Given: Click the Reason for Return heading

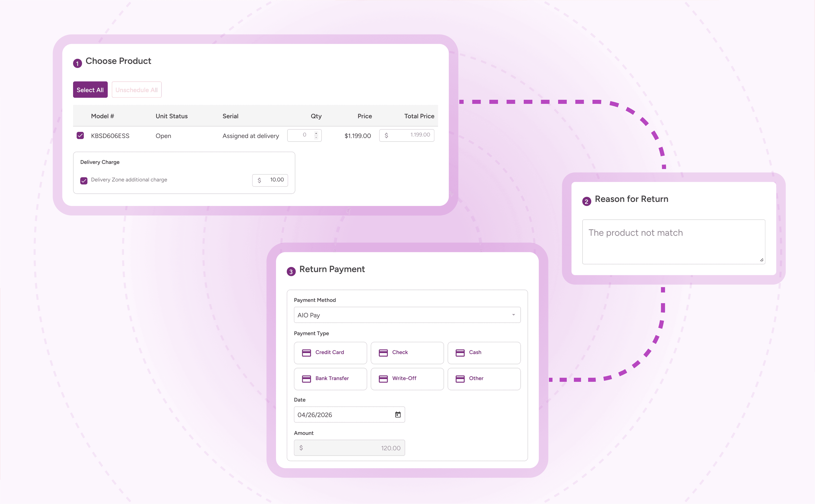Looking at the screenshot, I should point(631,199).
